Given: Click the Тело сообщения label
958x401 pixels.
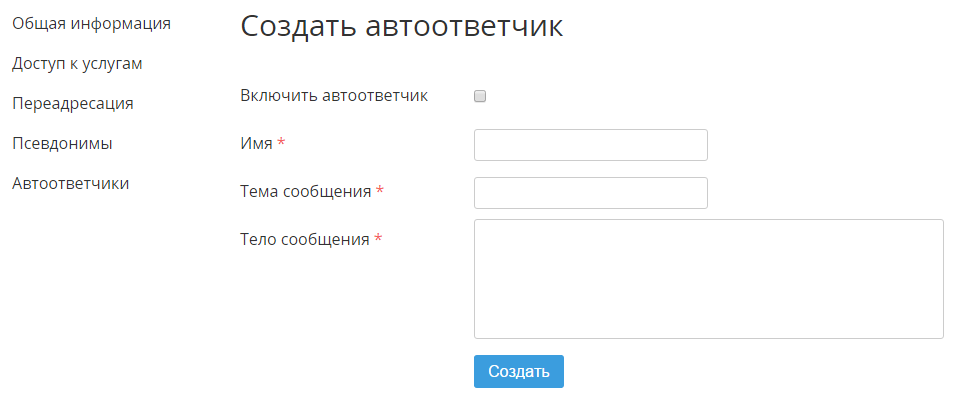Looking at the screenshot, I should pos(305,240).
